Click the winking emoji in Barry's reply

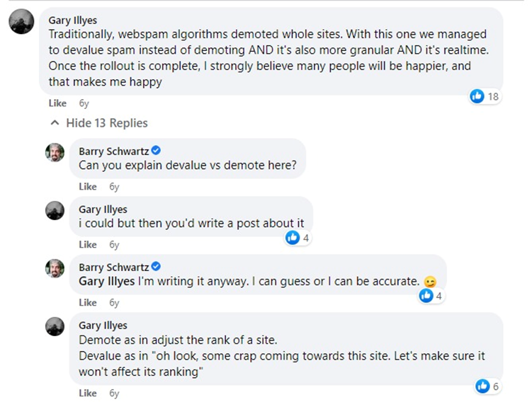click(429, 282)
